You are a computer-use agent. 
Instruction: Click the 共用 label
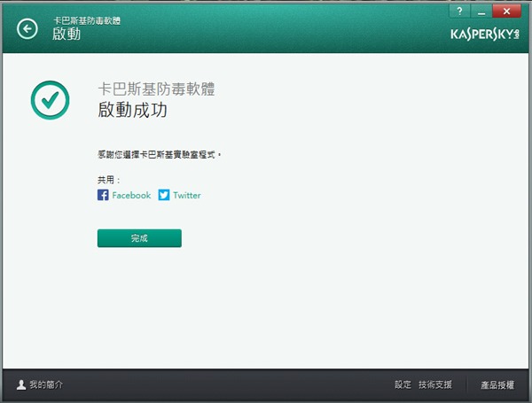(108, 180)
